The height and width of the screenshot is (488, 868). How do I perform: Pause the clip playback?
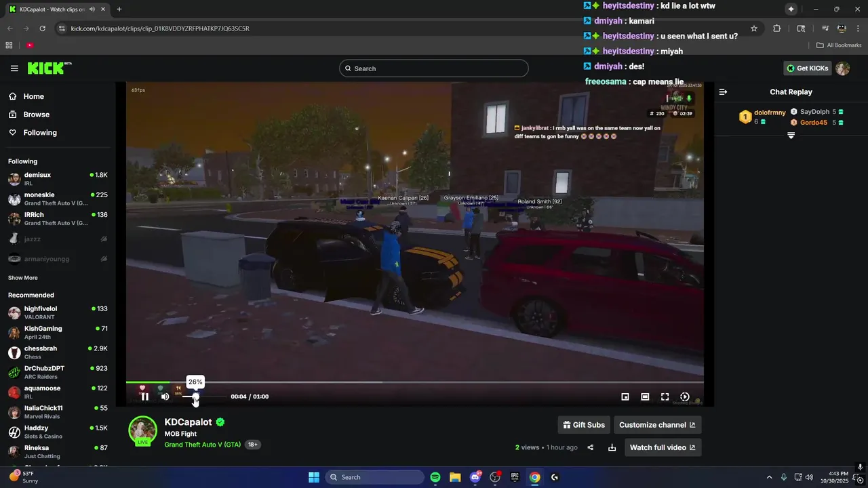coord(144,396)
